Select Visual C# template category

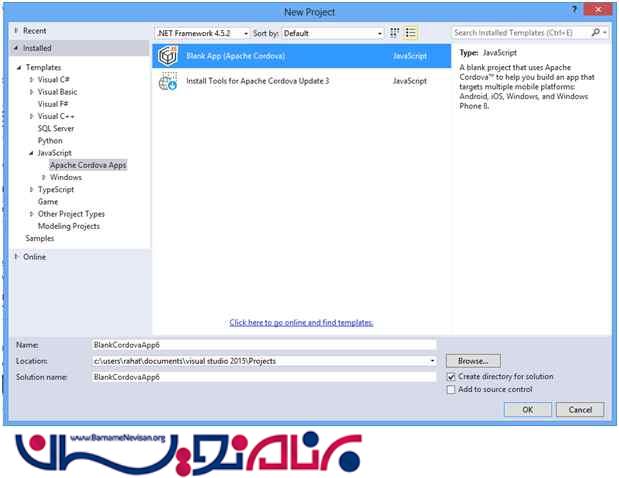(54, 80)
